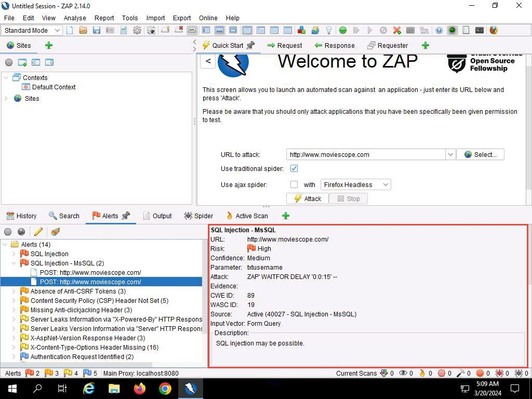The height and width of the screenshot is (399, 532).
Task: Open the Firefox Headless browser dropdown
Action: [355, 184]
